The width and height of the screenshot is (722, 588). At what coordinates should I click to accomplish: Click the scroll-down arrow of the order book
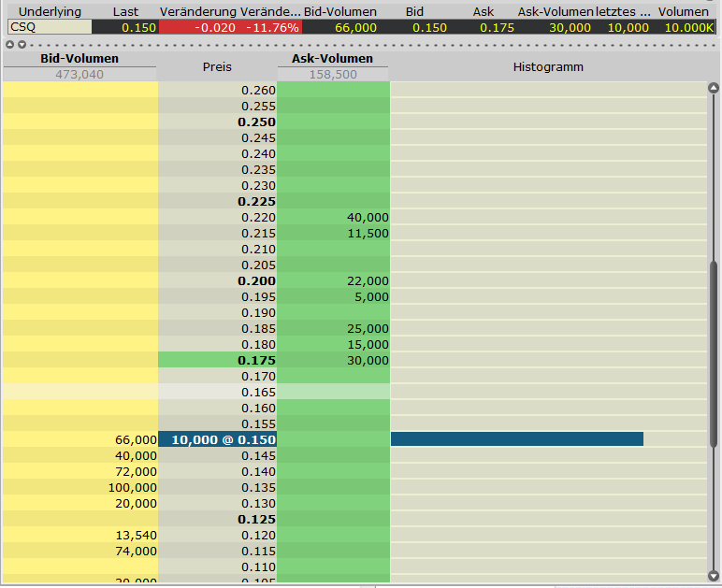(x=714, y=576)
